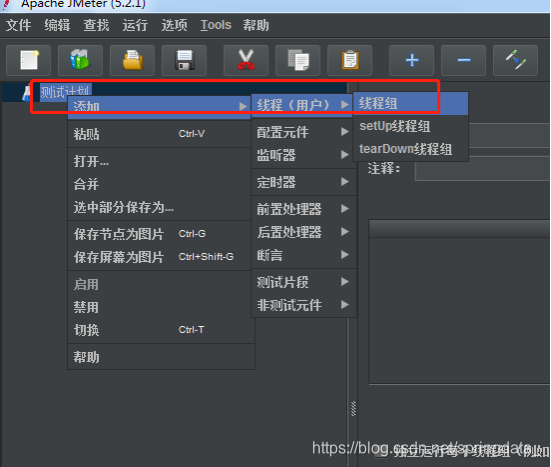
Task: Click the test plan flask icon
Action: (27, 93)
